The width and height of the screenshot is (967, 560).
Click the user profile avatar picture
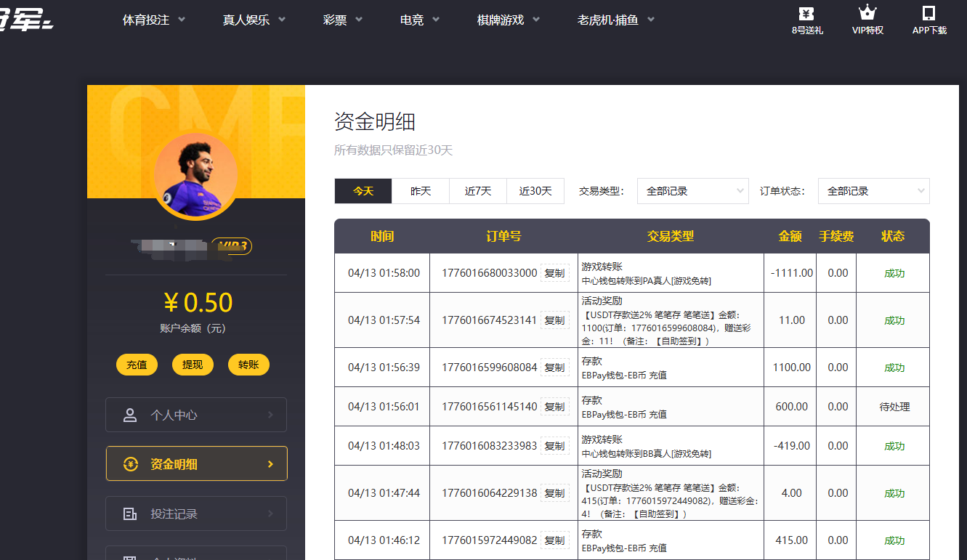point(195,175)
